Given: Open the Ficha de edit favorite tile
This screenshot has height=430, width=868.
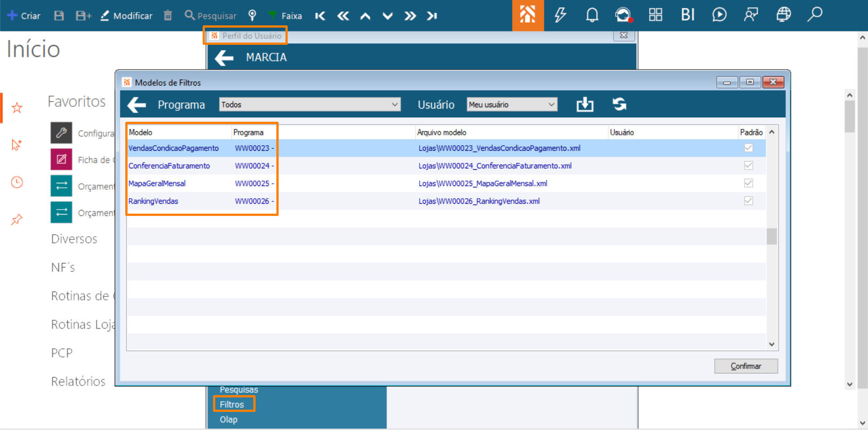Looking at the screenshot, I should 62,159.
